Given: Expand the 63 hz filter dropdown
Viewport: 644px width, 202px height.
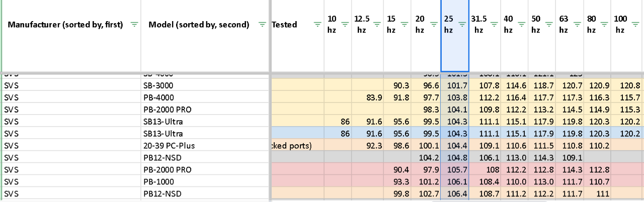Looking at the screenshot, I should point(577,24).
